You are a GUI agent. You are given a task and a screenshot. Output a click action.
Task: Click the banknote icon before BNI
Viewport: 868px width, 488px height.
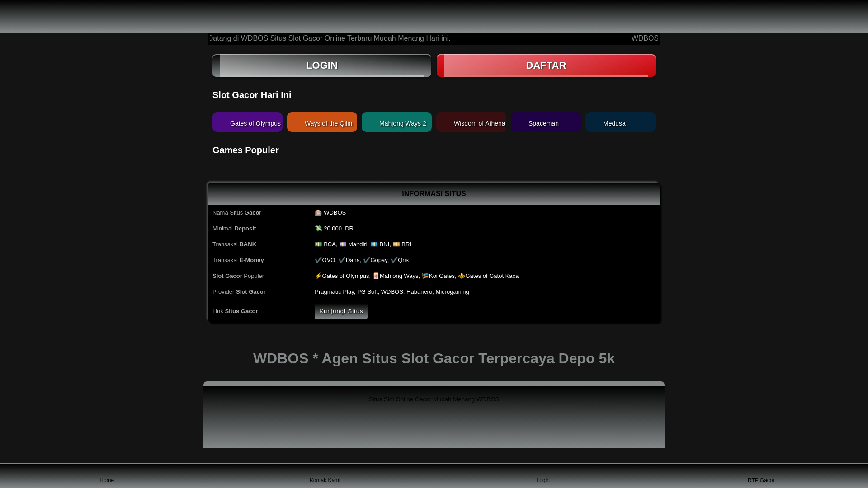[374, 244]
